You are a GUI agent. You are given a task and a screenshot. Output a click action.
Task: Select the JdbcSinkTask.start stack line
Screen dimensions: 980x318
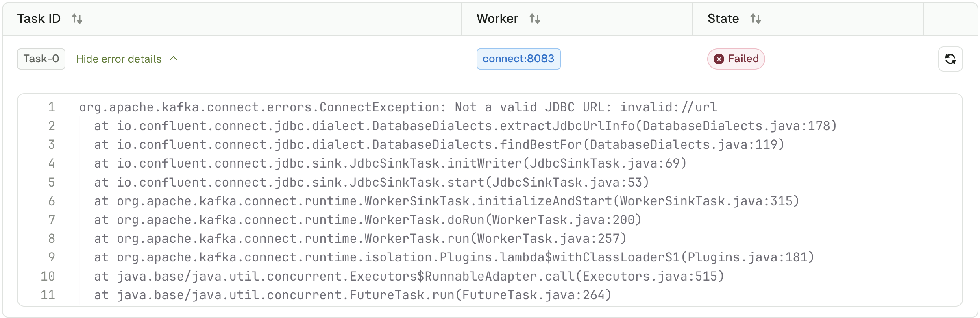coord(372,183)
